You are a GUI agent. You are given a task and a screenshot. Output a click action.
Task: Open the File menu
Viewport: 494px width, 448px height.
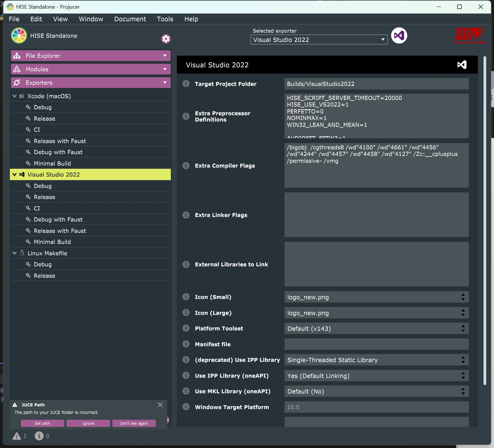[x=14, y=19]
